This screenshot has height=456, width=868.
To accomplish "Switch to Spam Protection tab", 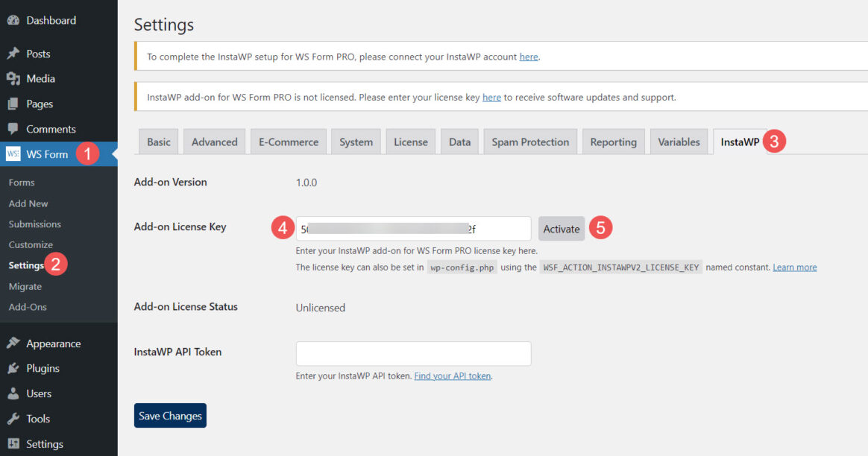I will click(530, 142).
